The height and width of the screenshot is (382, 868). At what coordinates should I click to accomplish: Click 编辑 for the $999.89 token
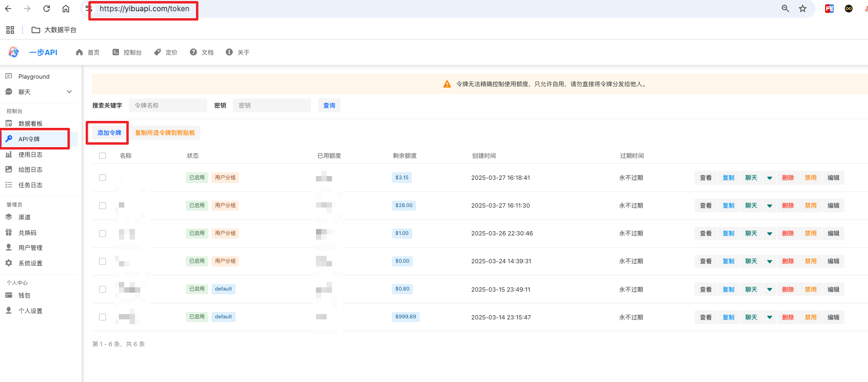point(833,317)
